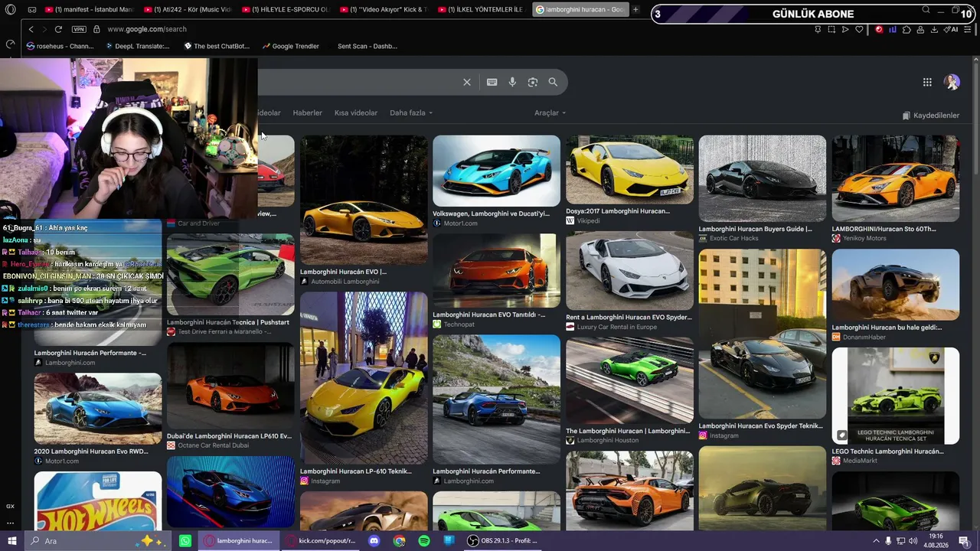Open the notification center in system tray
The image size is (980, 551).
tap(964, 541)
